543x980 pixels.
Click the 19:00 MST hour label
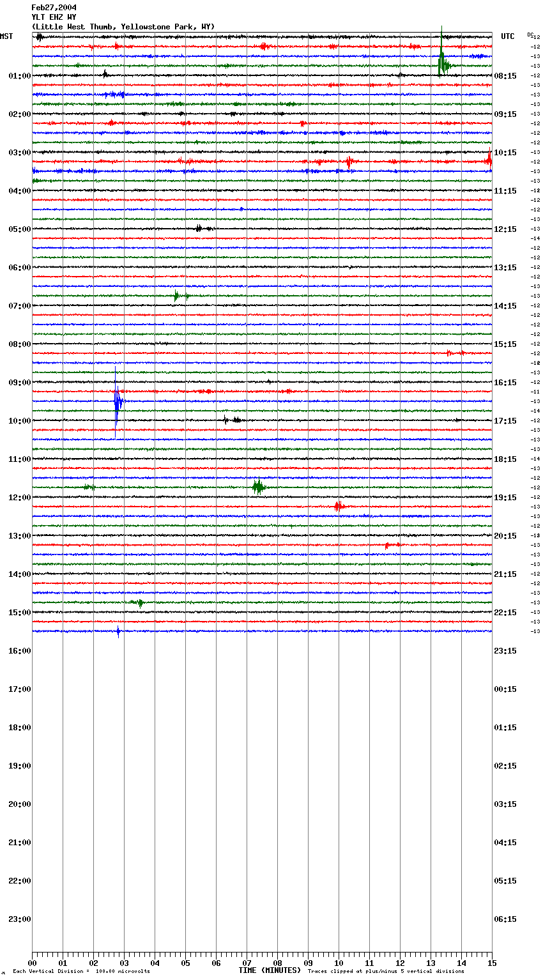[20, 766]
